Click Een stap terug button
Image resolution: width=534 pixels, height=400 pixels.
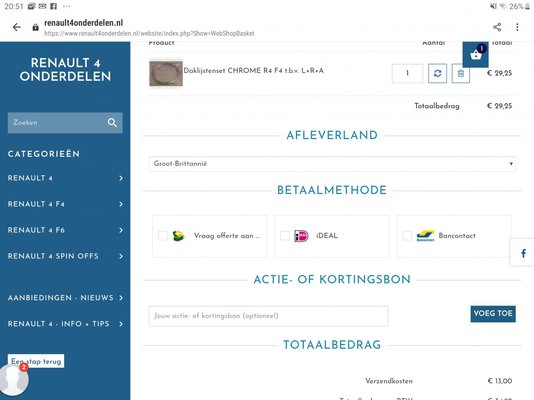click(x=36, y=361)
